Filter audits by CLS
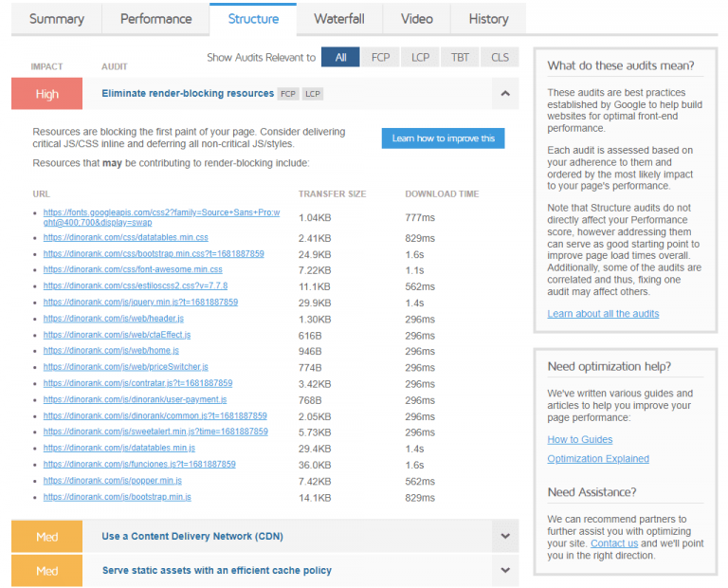Screen dimensions: 728x588 point(500,57)
